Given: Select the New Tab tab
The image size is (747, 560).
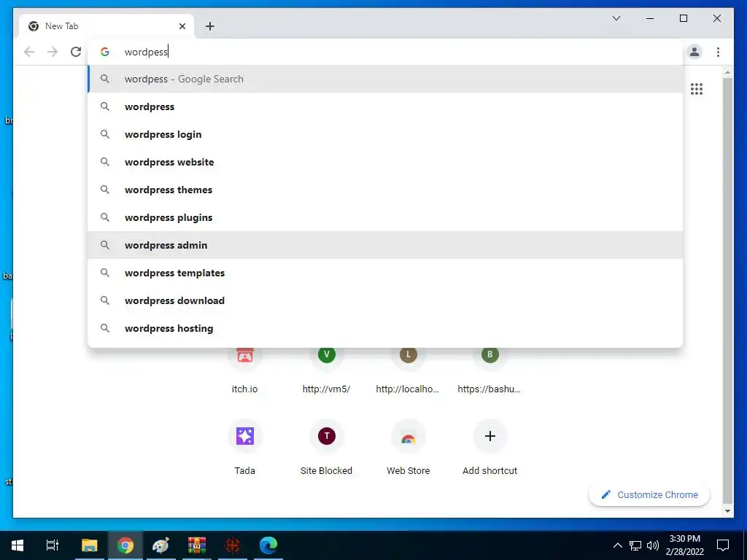Looking at the screenshot, I should point(107,26).
